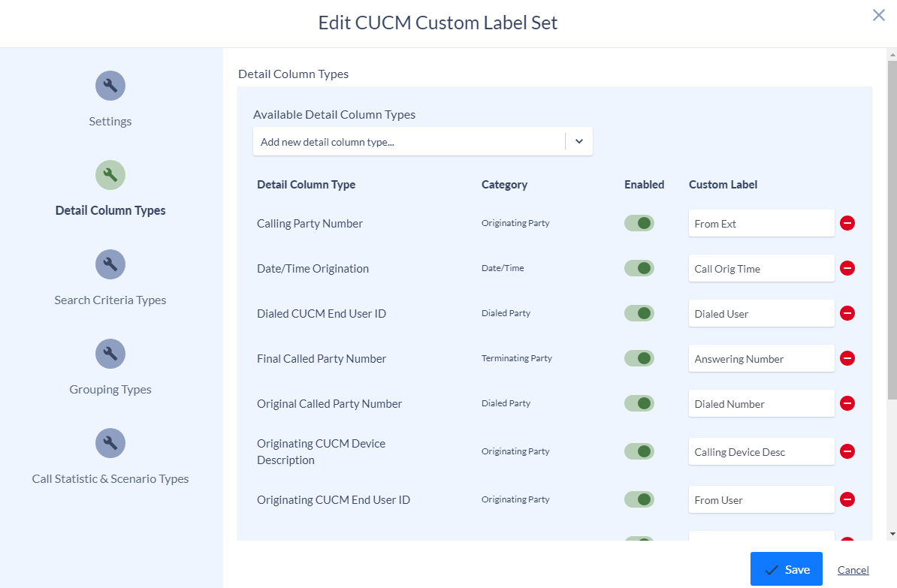This screenshot has width=897, height=588.
Task: Remove the Original Called Party Number row
Action: [x=847, y=403]
